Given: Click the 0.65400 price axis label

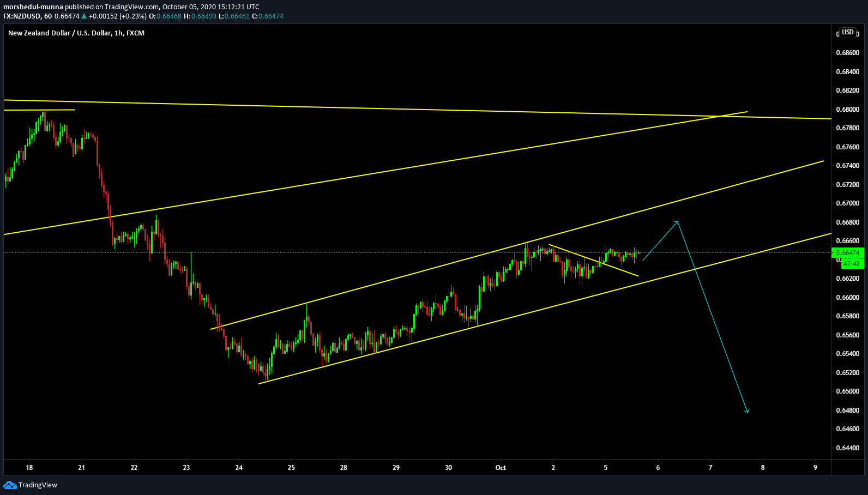Looking at the screenshot, I should pyautogui.click(x=847, y=354).
